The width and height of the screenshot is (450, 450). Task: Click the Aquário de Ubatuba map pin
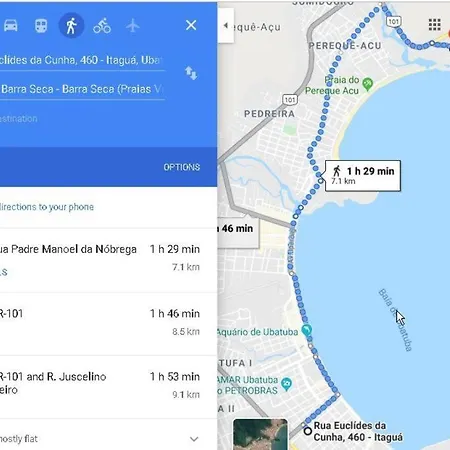pos(307,330)
